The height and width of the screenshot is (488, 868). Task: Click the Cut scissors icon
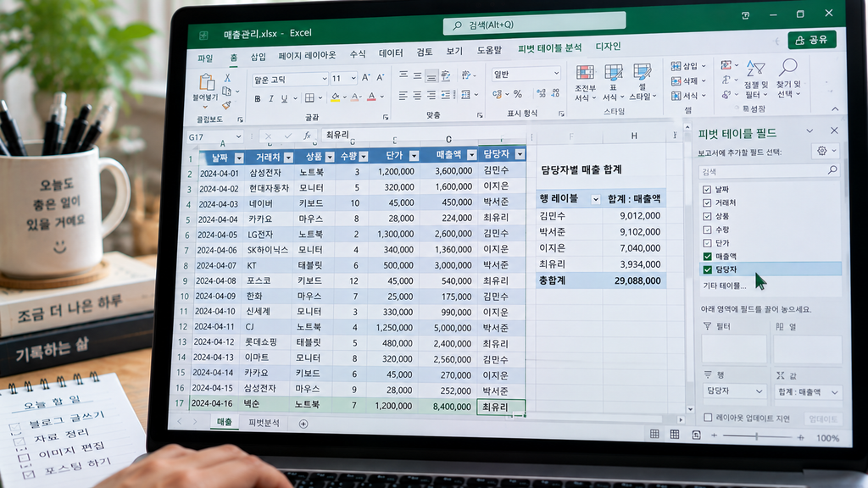(x=227, y=78)
